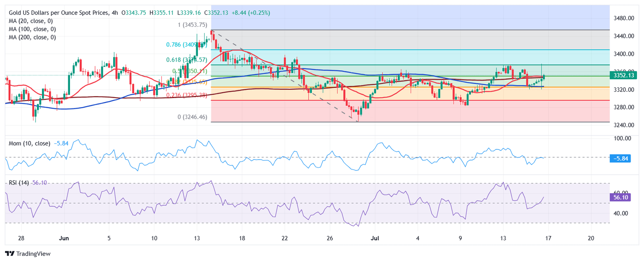Click the blue -5.84 momentum value tag

pos(621,158)
